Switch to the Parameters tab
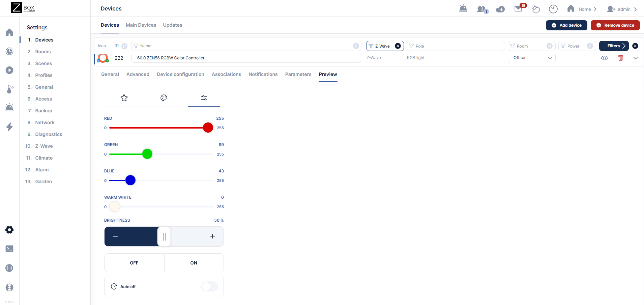This screenshot has width=644, height=305. 298,74
